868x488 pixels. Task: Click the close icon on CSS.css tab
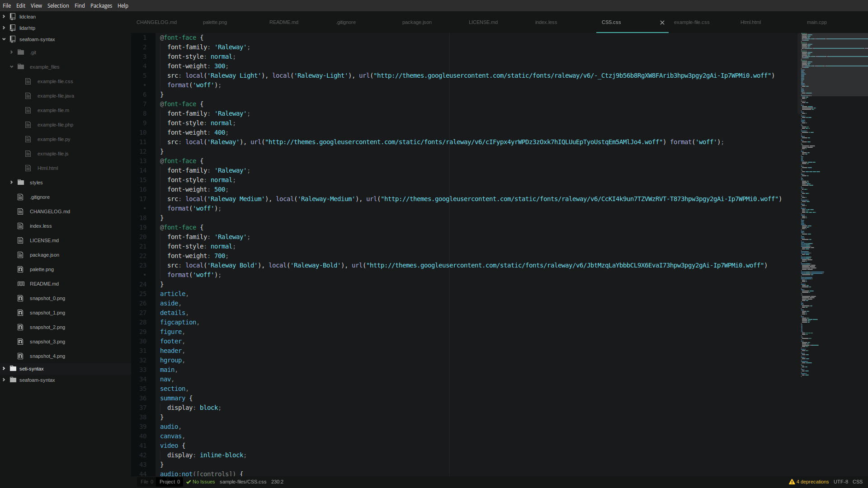tap(662, 23)
